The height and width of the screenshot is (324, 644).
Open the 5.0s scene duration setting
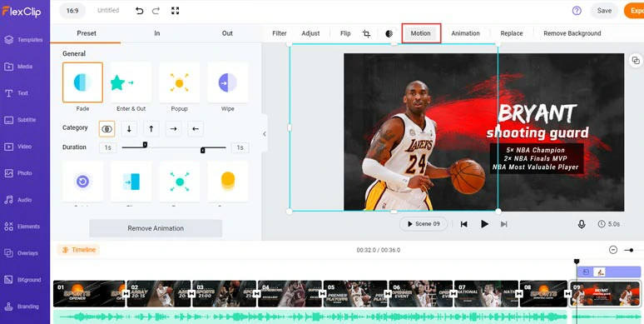pyautogui.click(x=609, y=224)
